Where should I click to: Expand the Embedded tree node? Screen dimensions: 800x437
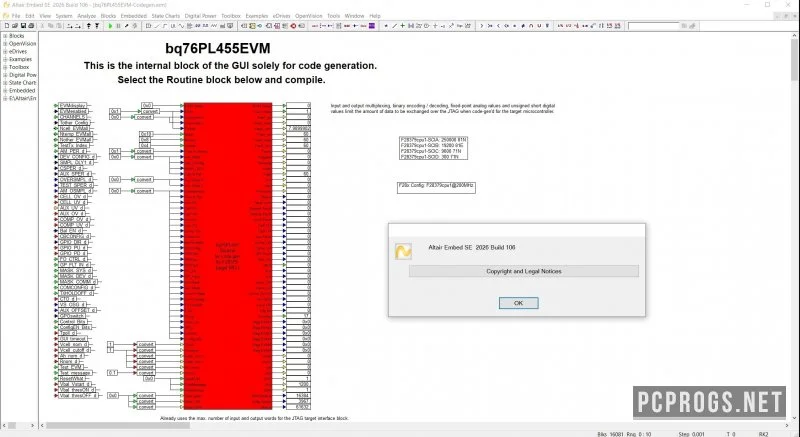tap(5, 90)
